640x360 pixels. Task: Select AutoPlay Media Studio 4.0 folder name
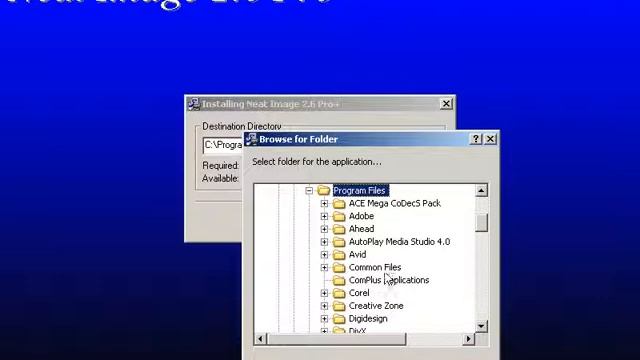click(x=399, y=242)
